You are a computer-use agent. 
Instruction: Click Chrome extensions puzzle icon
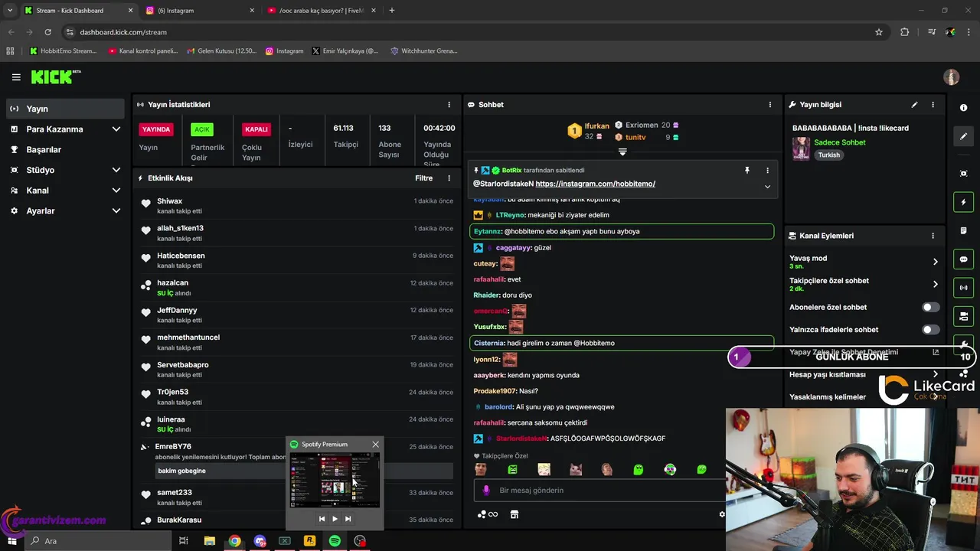click(x=905, y=32)
